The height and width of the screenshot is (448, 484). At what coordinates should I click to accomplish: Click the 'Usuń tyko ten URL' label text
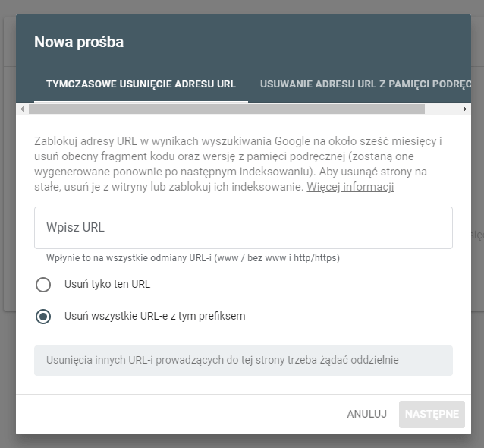coord(107,285)
